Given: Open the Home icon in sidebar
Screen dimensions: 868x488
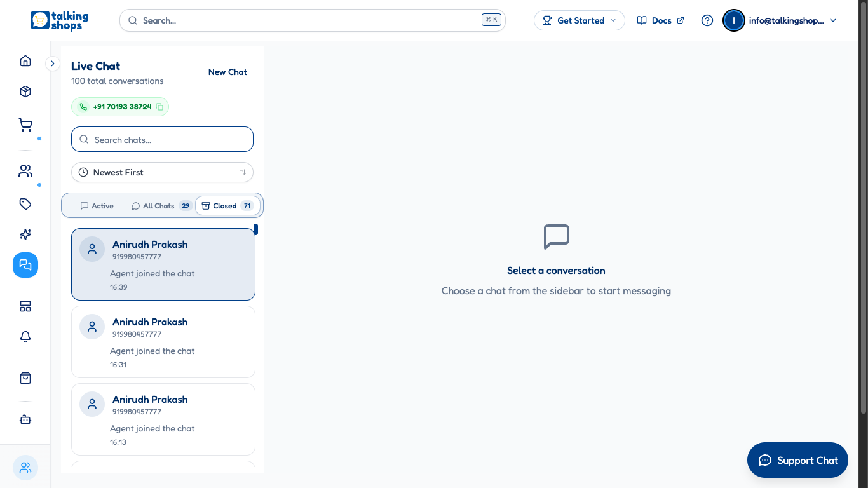Looking at the screenshot, I should click(25, 61).
